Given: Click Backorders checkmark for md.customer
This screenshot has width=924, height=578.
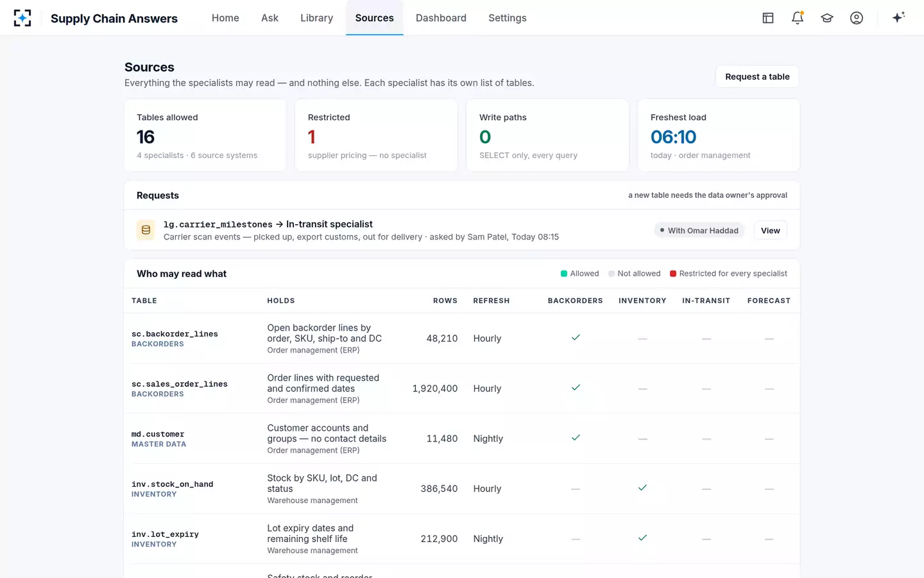Looking at the screenshot, I should coord(576,437).
